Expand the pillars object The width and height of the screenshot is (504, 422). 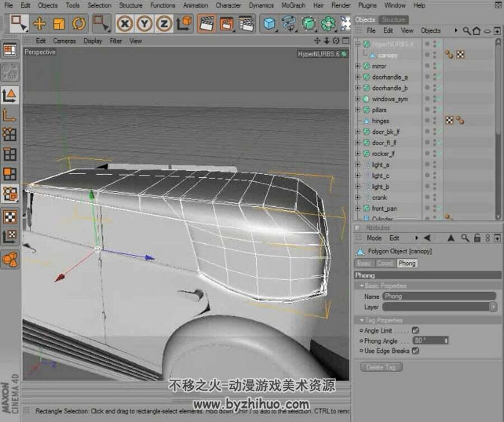[x=357, y=110]
